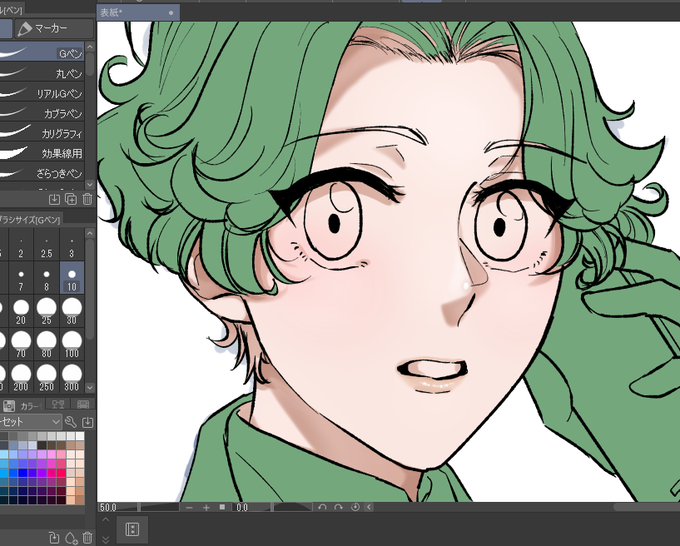680x546 pixels.
Task: Select the Gペン sub tool
Action: [x=42, y=53]
